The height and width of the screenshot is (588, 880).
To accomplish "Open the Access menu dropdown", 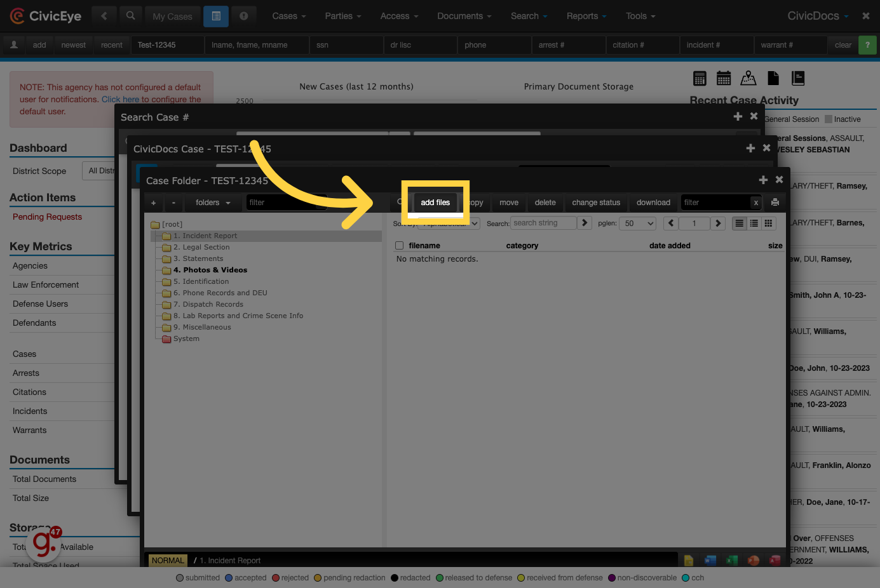I will [x=399, y=16].
